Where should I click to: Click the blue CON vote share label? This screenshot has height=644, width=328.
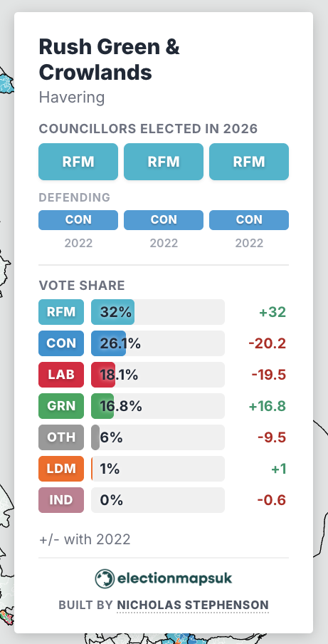tap(61, 343)
